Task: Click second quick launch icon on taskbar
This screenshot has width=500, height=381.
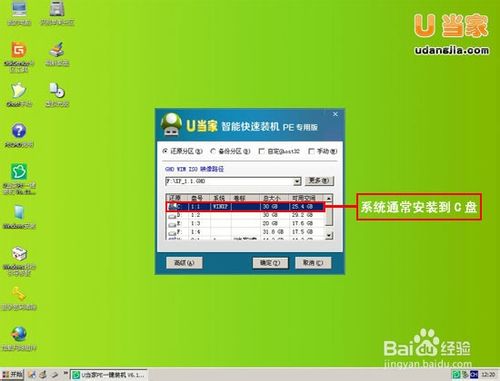Action: (43, 375)
